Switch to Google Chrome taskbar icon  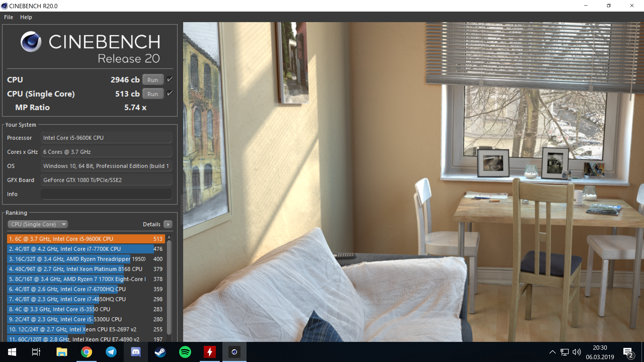(x=87, y=352)
